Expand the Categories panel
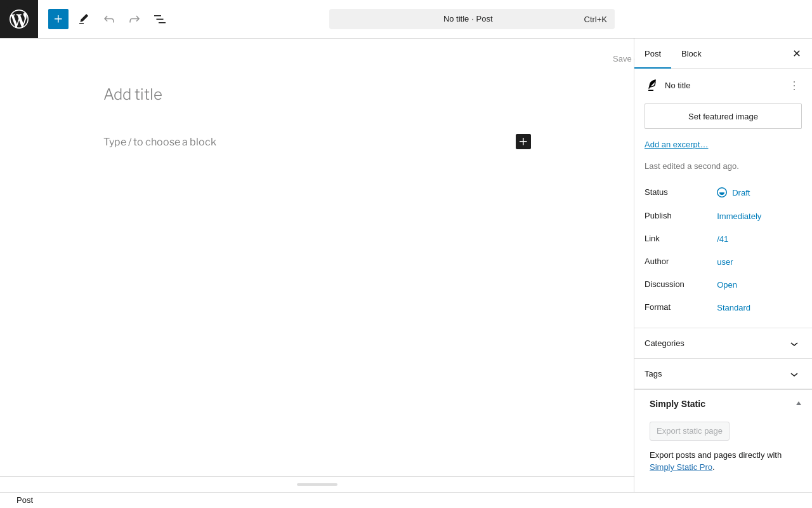Screen dimensions: 812x508 723,344
